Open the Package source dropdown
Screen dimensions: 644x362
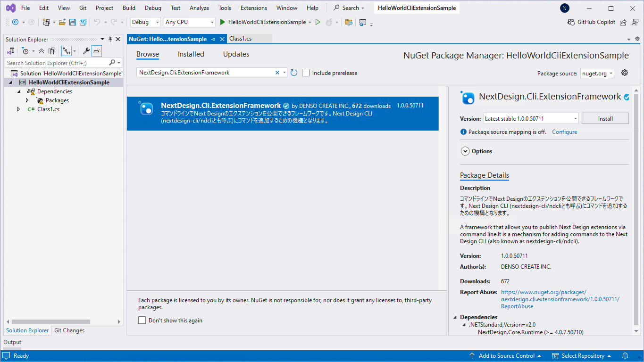tap(597, 73)
